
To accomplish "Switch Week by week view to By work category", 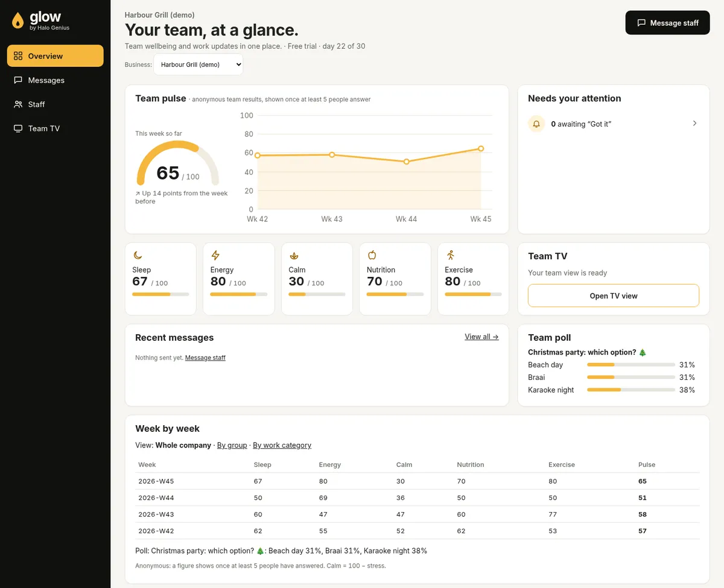I will coord(282,445).
